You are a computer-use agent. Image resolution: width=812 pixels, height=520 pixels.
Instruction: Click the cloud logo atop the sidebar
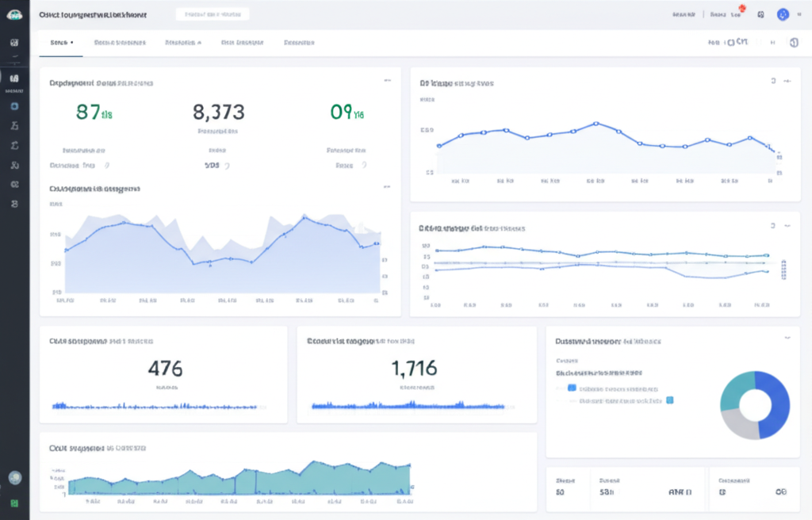14,14
